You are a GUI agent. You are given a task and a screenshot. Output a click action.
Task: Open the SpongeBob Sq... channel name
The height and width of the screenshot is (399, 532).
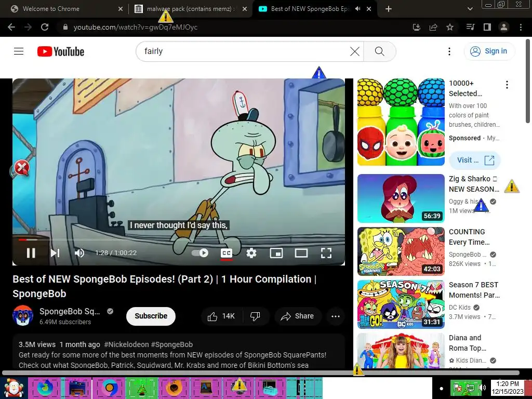coord(70,312)
